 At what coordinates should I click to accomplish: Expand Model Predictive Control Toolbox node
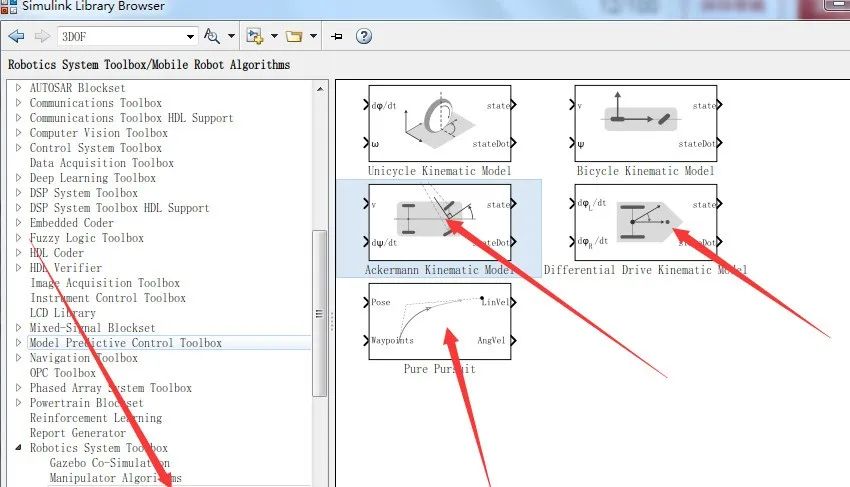click(19, 343)
